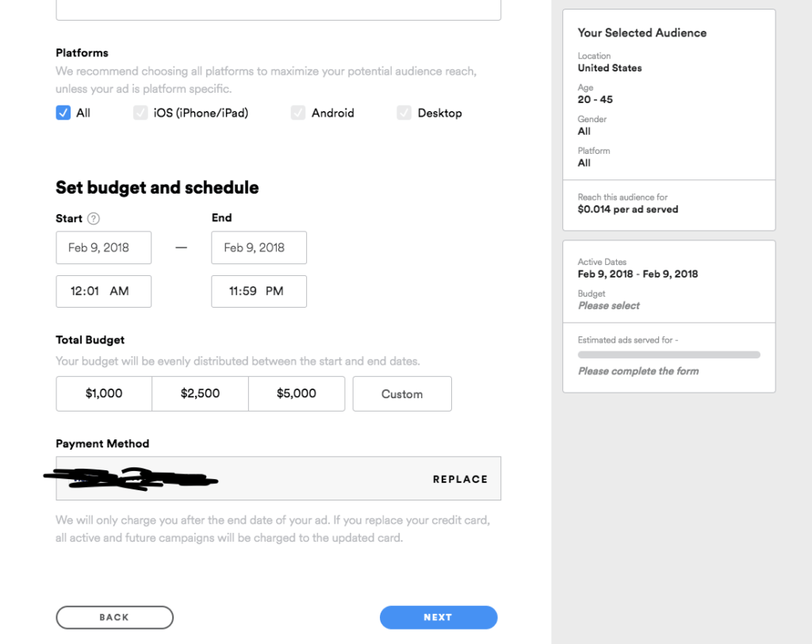Screen dimensions: 812x644
Task: Open the End date picker
Action: [259, 247]
